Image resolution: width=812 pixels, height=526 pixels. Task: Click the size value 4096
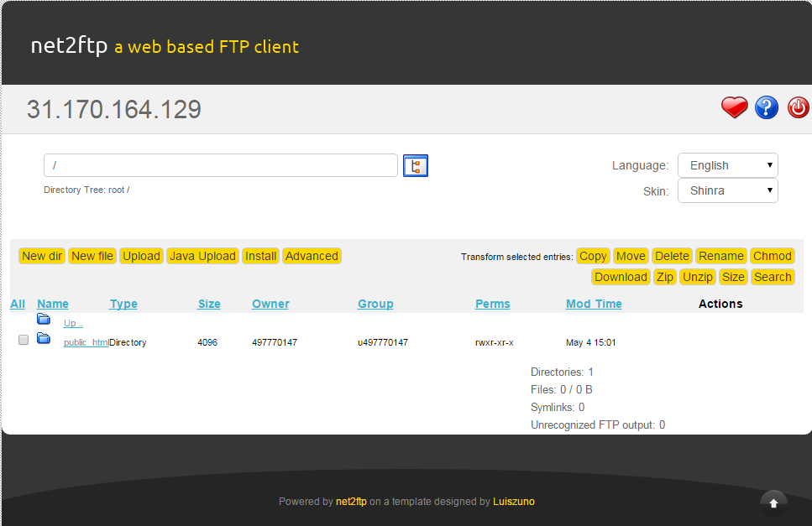[207, 342]
